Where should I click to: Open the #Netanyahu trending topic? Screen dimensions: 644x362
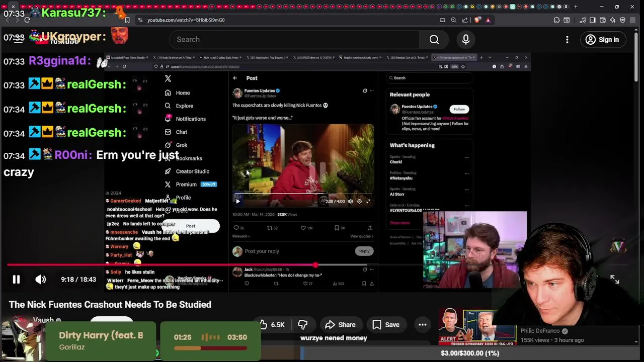pyautogui.click(x=401, y=178)
